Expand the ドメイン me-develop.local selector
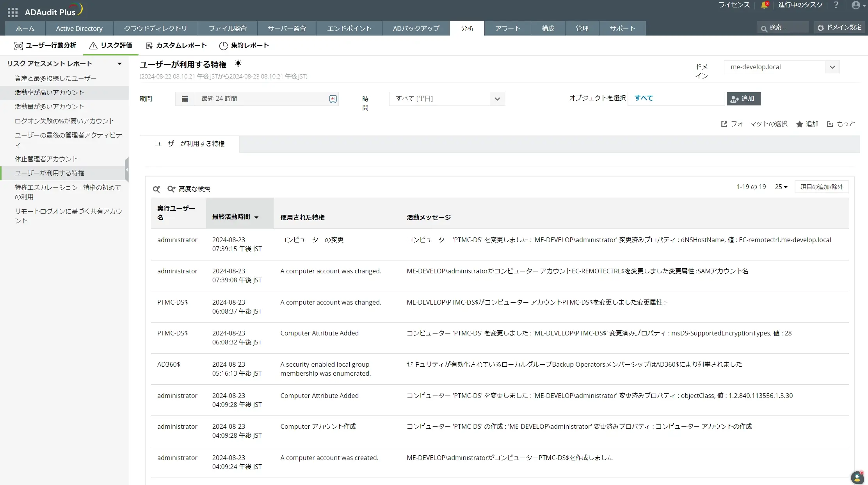The image size is (868, 485). click(x=832, y=67)
